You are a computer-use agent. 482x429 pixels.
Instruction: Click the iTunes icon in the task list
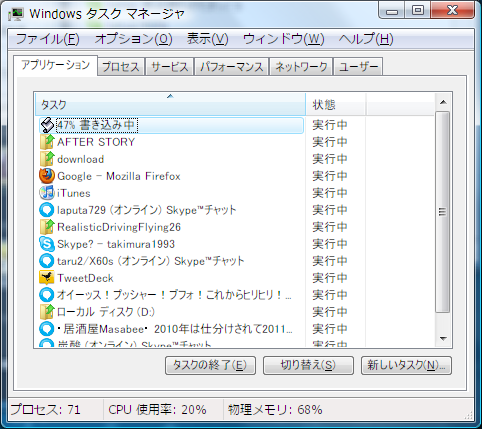[47, 193]
